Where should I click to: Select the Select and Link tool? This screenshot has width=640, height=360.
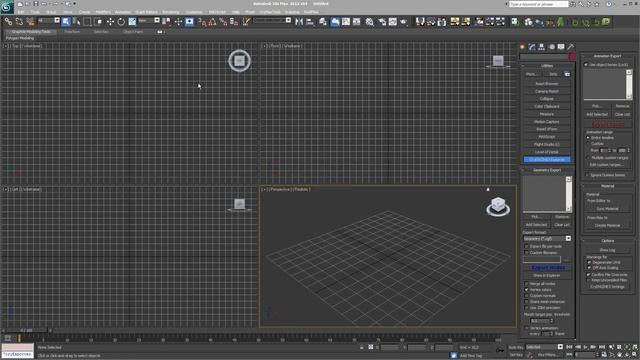coord(8,22)
